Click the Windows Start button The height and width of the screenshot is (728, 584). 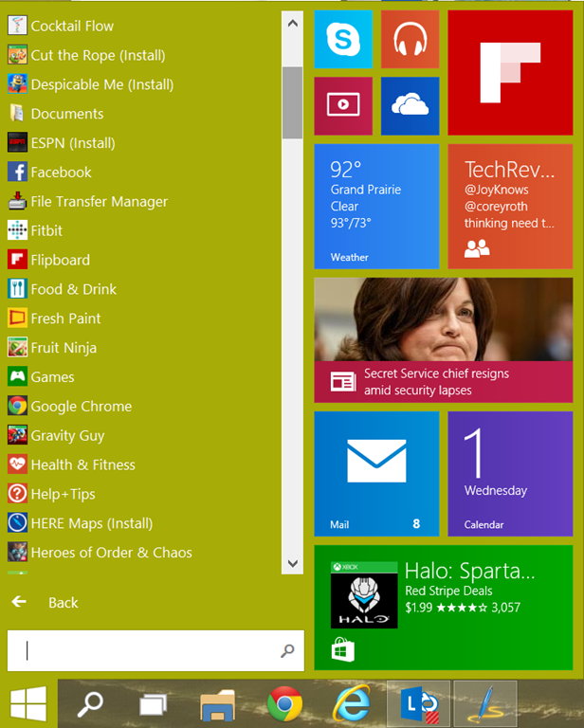[x=28, y=703]
